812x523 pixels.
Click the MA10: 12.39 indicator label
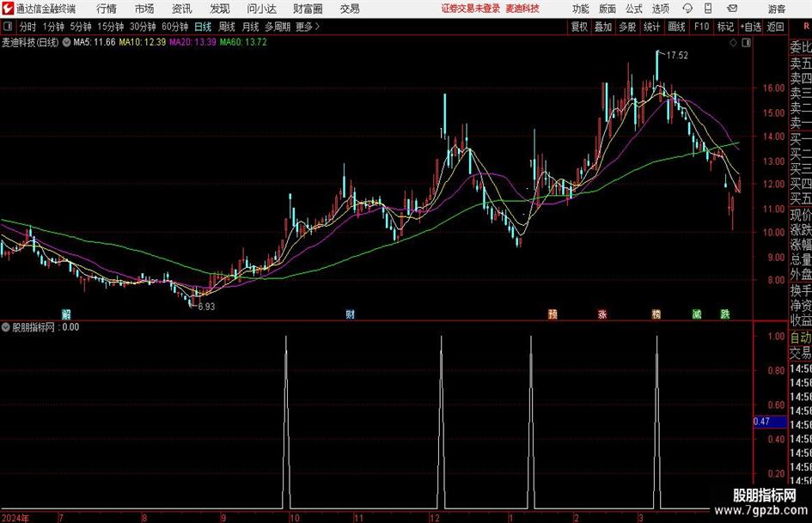[143, 42]
